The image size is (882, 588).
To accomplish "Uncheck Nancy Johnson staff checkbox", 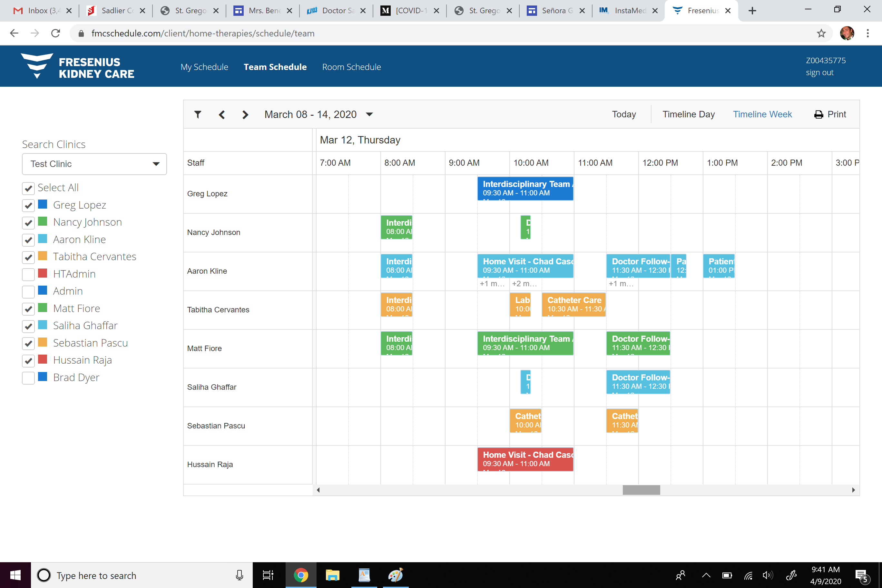I will tap(28, 223).
